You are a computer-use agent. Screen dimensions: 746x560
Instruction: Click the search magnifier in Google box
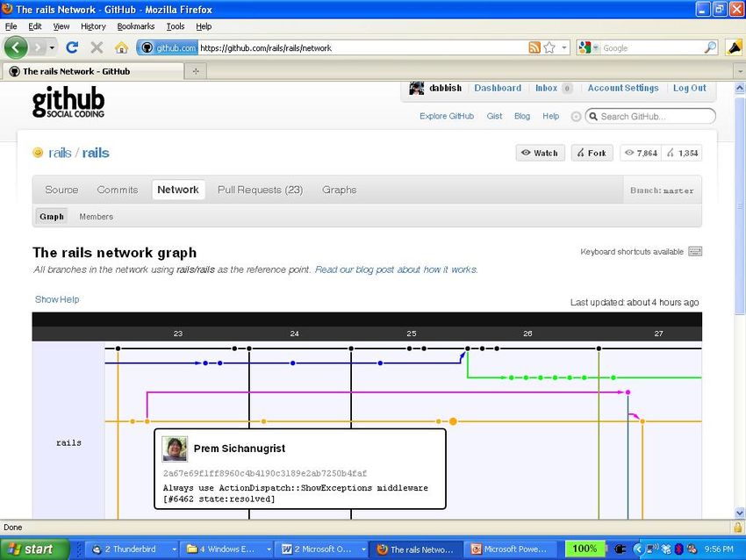click(710, 47)
